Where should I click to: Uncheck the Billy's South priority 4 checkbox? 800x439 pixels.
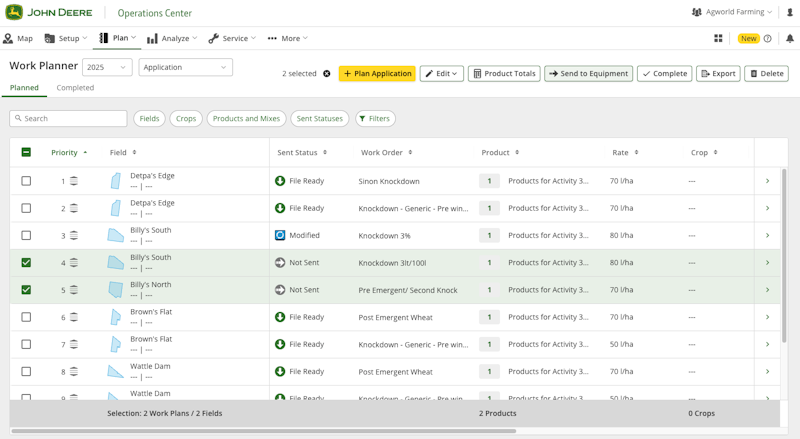26,263
